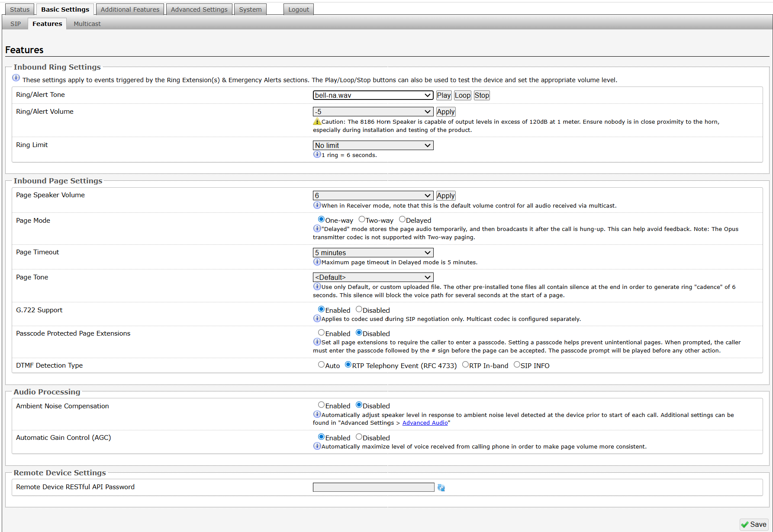773x532 pixels.
Task: Go to the System tab
Action: (250, 10)
